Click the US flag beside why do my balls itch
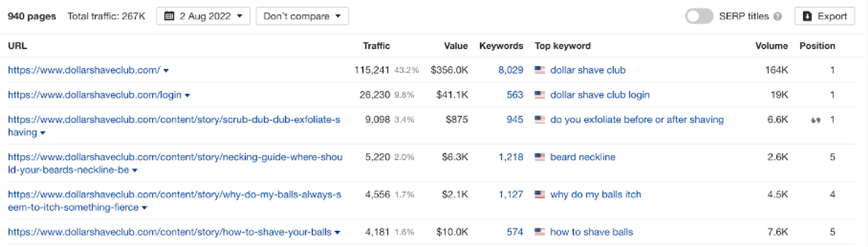 click(540, 194)
